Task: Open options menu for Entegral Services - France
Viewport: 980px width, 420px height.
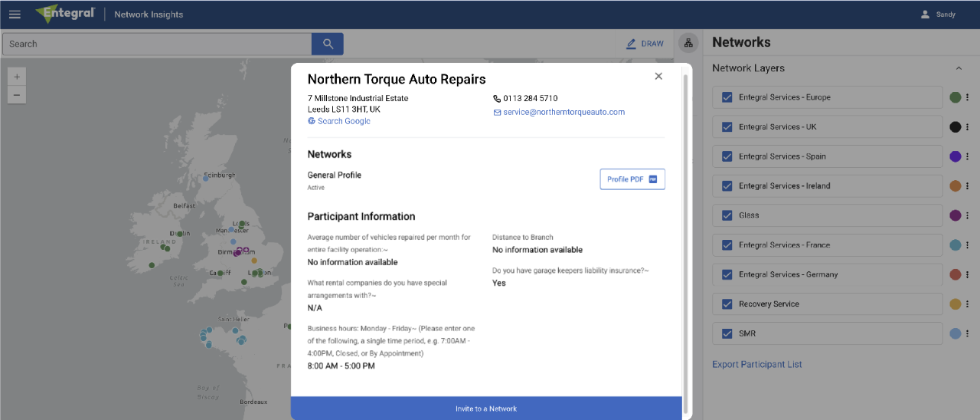Action: coord(967,245)
